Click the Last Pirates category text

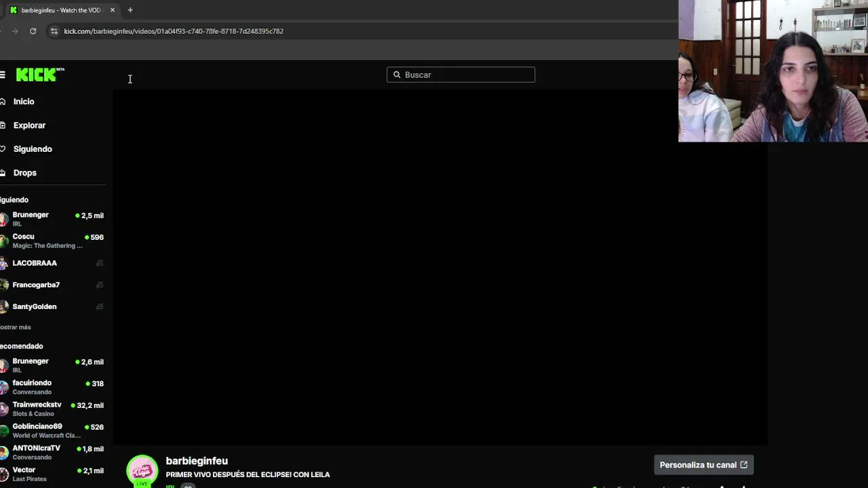29,479
